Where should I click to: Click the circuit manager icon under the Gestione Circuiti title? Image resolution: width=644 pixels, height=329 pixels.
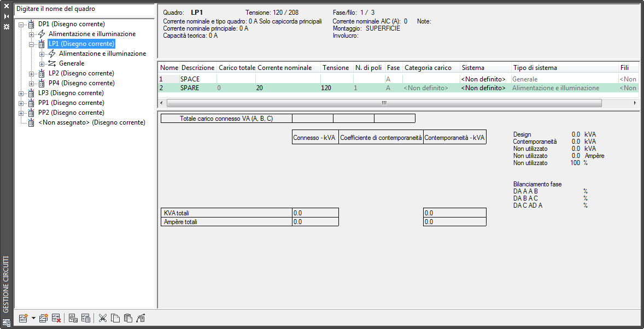6,322
